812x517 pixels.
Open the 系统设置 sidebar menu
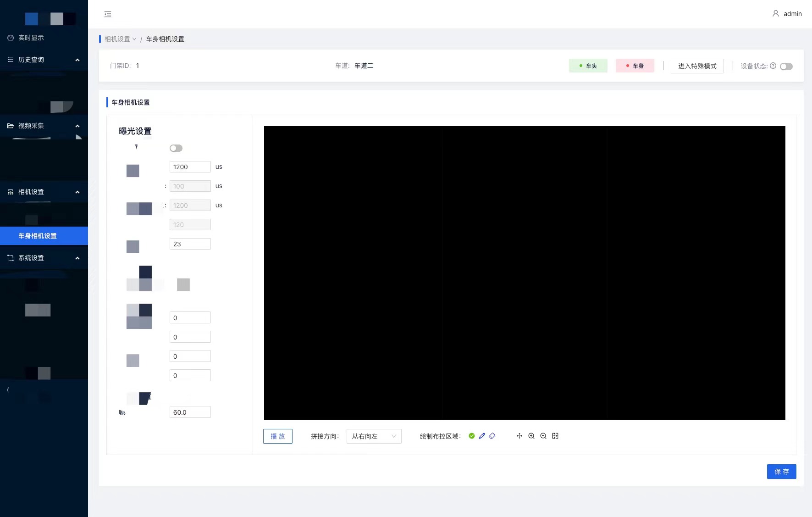point(44,258)
